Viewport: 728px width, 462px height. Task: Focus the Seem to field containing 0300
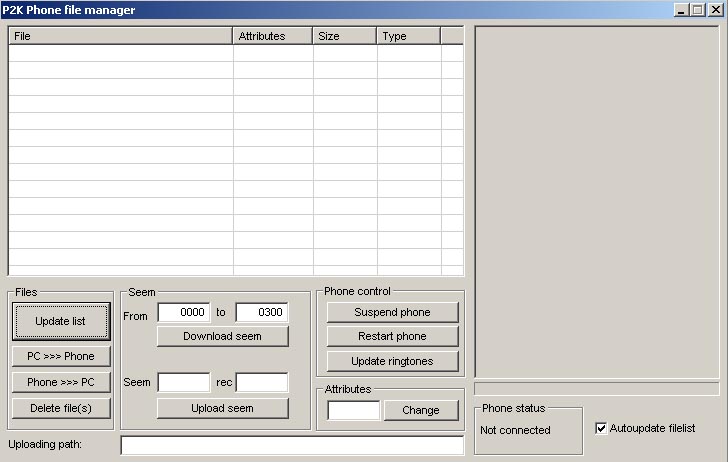coord(261,313)
